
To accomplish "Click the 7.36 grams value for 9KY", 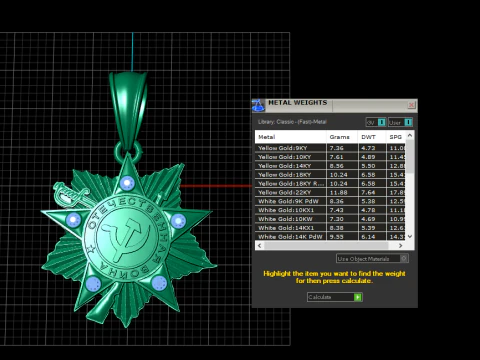I will (x=342, y=148).
